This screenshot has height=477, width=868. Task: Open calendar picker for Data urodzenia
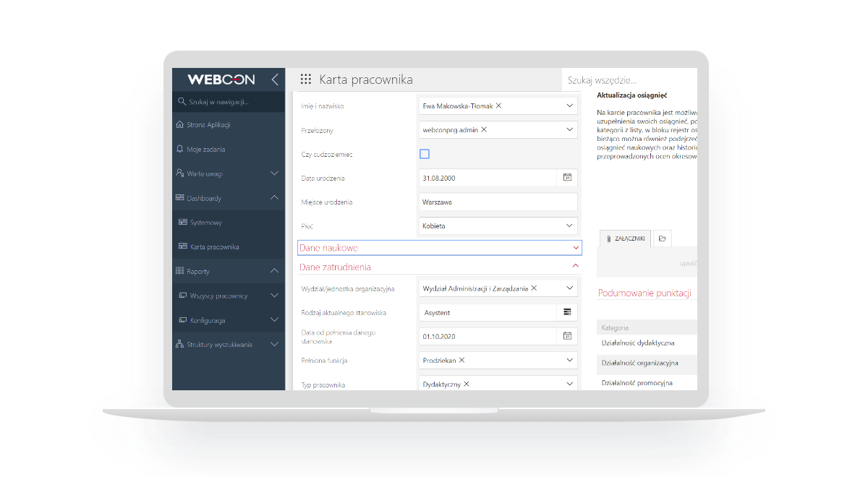(567, 178)
